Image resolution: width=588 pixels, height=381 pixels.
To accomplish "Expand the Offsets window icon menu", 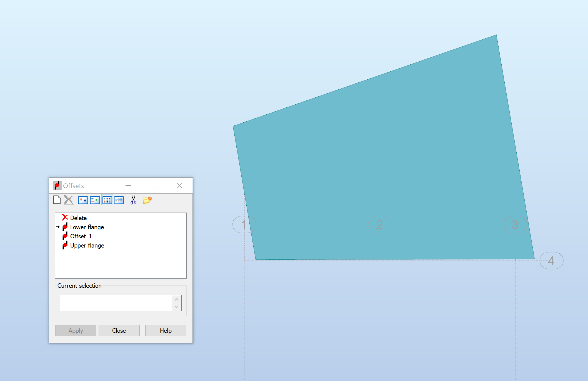I will [57, 185].
